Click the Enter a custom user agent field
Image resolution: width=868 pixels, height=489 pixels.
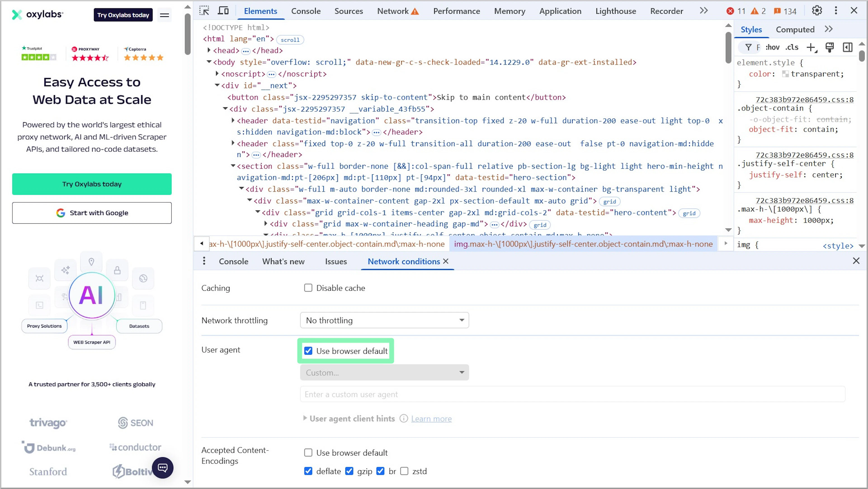click(572, 394)
